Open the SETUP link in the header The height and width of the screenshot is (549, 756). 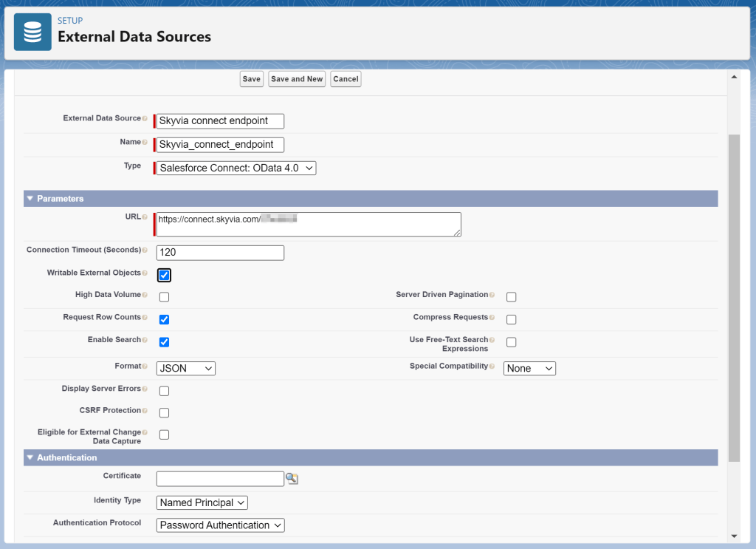pos(70,20)
